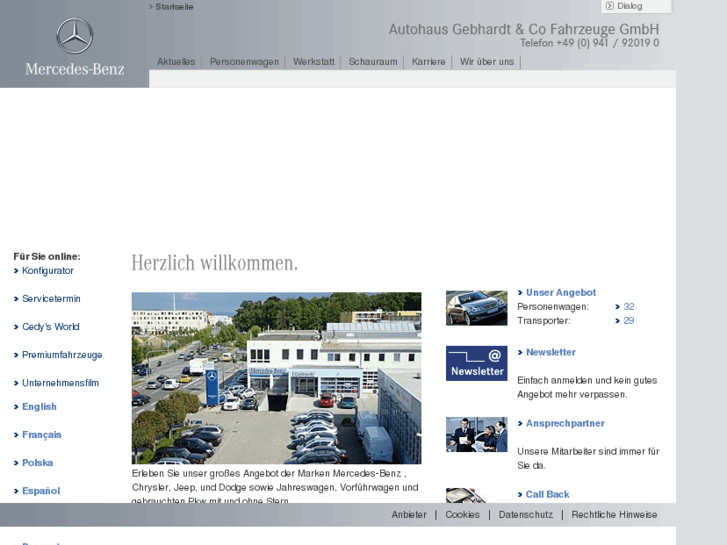
Task: Click the dealership building photo
Action: click(276, 378)
